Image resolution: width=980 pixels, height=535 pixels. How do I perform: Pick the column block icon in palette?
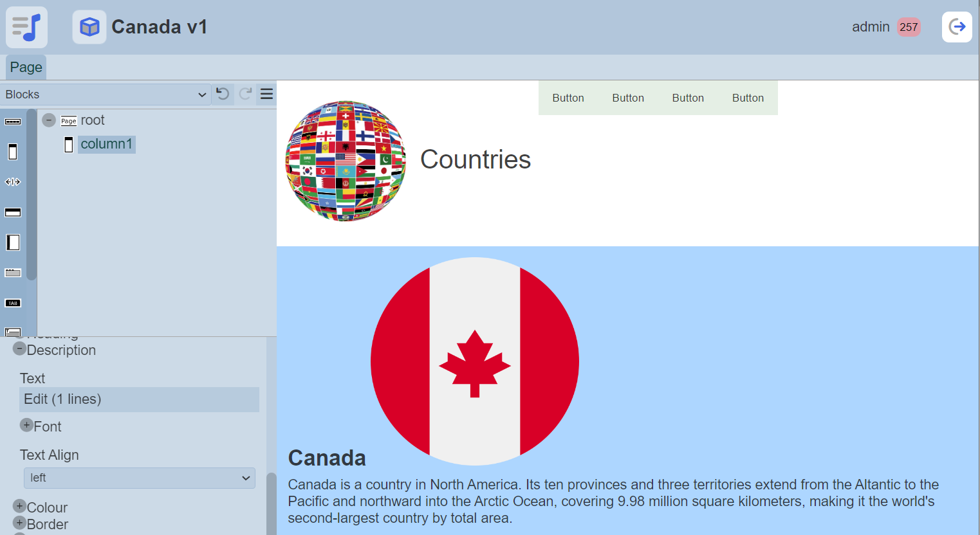pos(13,152)
